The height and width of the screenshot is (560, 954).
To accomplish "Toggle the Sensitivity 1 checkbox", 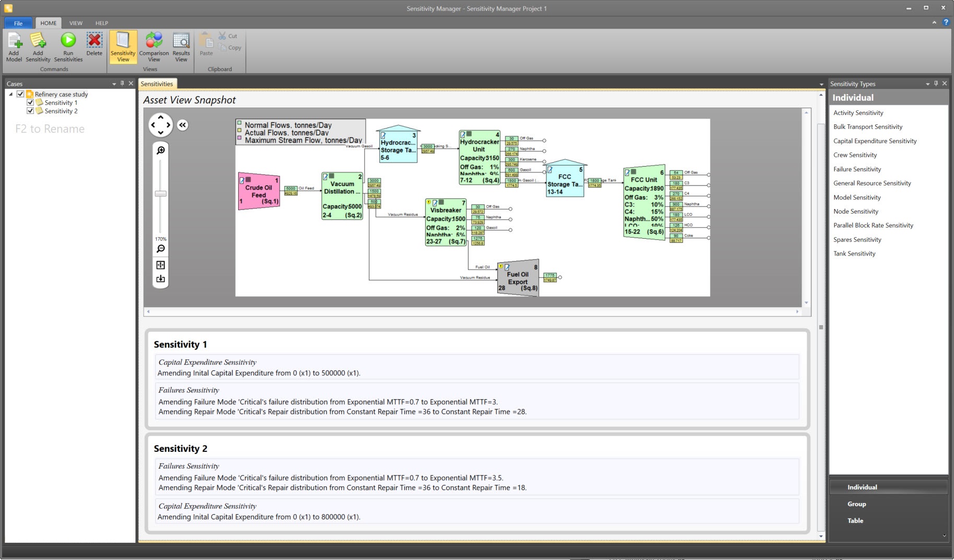I will 30,102.
